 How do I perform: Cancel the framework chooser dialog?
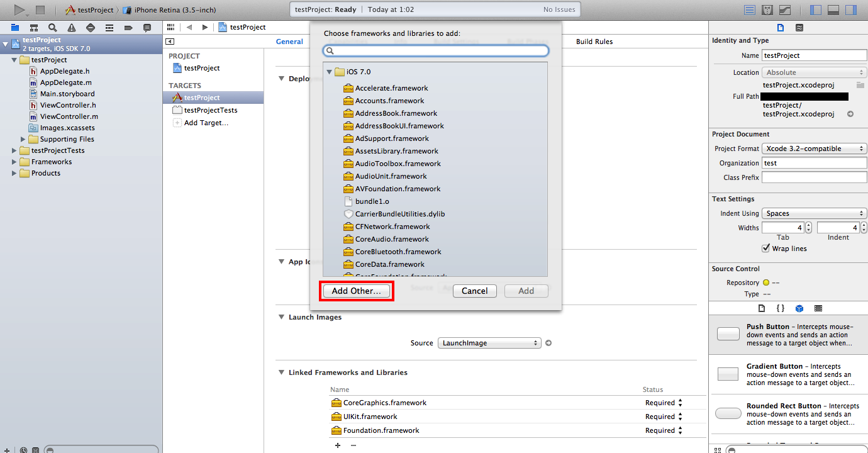click(475, 291)
